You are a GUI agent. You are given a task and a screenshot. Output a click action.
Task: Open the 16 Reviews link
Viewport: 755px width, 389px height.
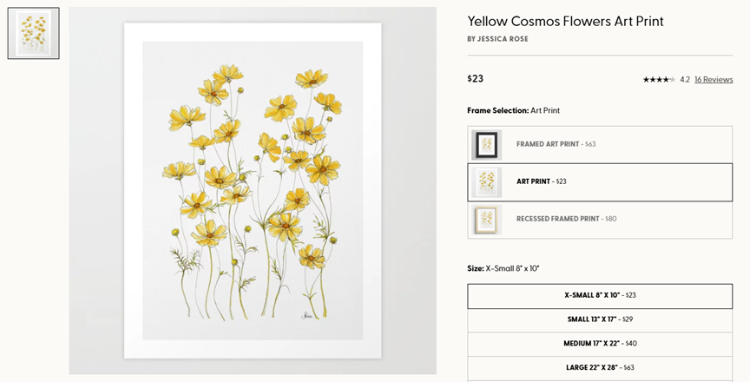point(714,80)
